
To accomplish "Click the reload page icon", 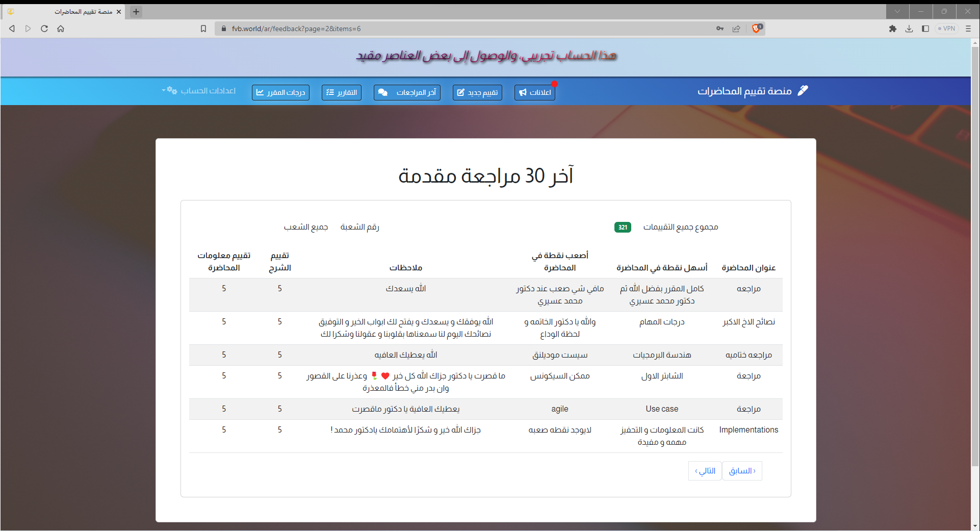I will tap(44, 29).
